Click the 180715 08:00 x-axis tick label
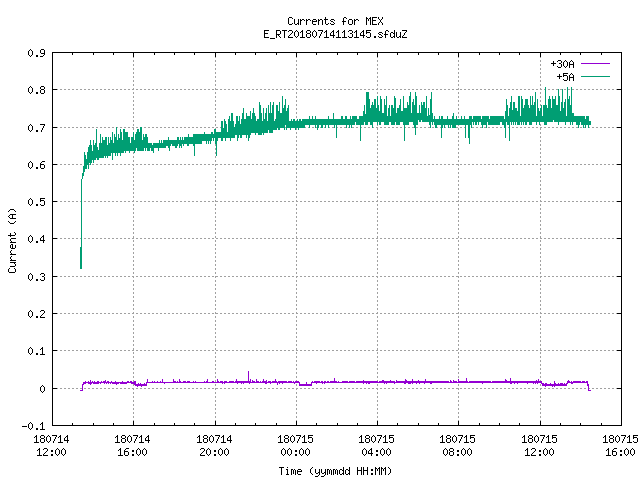Viewport: 640px width, 480px height. pos(457,446)
